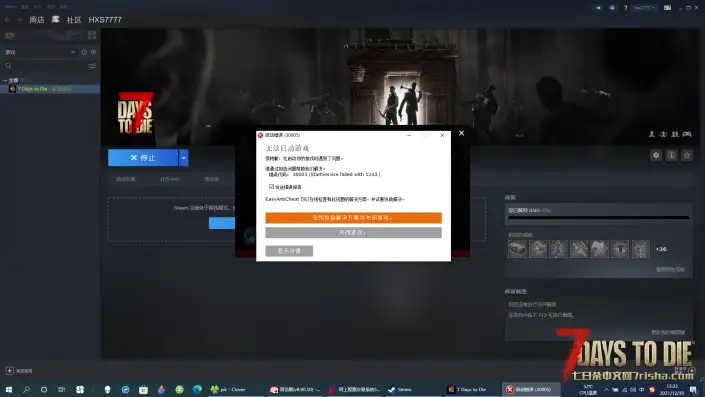Screen dimensions: 705x397
Task: Click the favorite star icon
Action: 687,155
